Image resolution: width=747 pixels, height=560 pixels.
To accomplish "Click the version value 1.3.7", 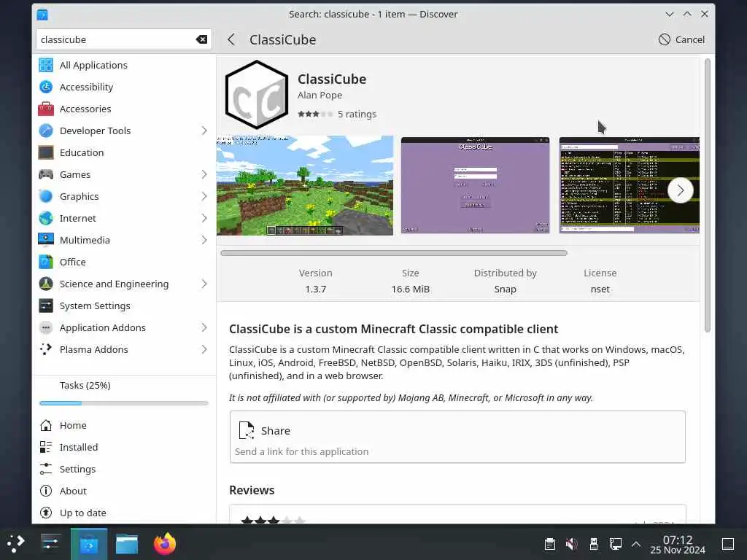I will point(316,289).
